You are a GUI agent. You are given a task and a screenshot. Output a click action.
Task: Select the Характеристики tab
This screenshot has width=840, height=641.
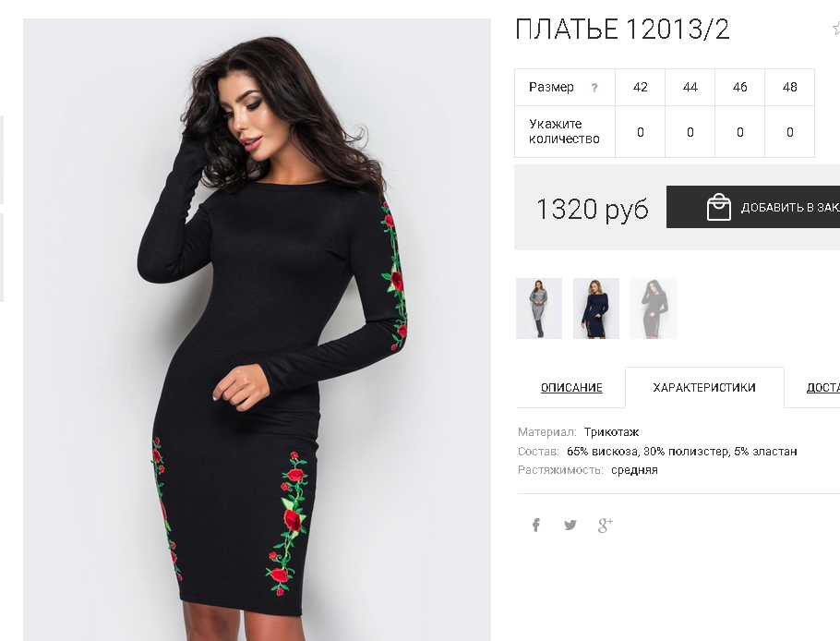click(x=704, y=388)
